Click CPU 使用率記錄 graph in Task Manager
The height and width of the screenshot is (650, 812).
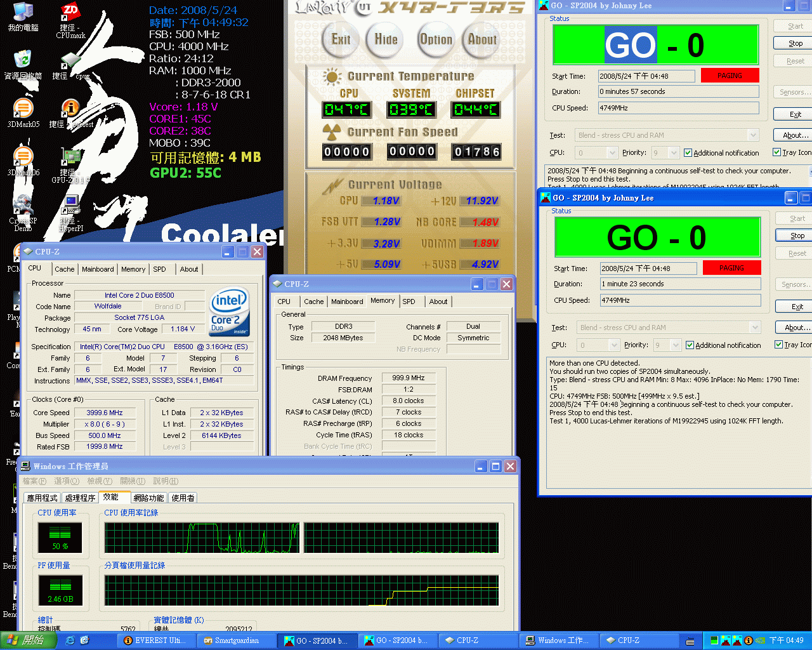tap(302, 538)
